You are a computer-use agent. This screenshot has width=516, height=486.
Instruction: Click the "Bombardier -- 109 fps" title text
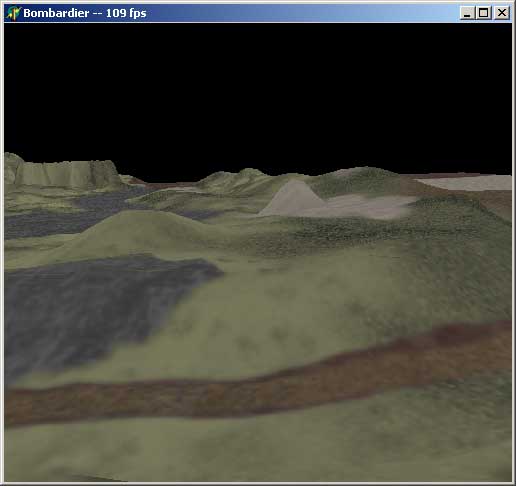coord(85,13)
